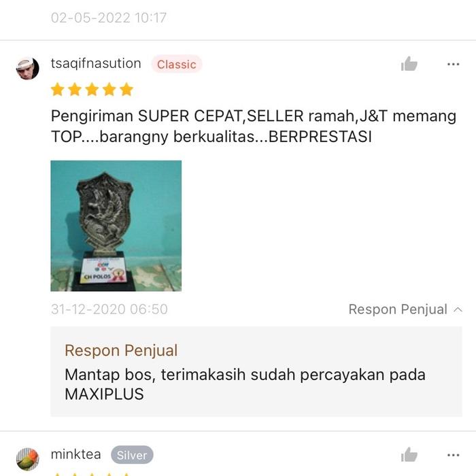
Task: Open minktea's bird profile avatar
Action: coord(27,459)
